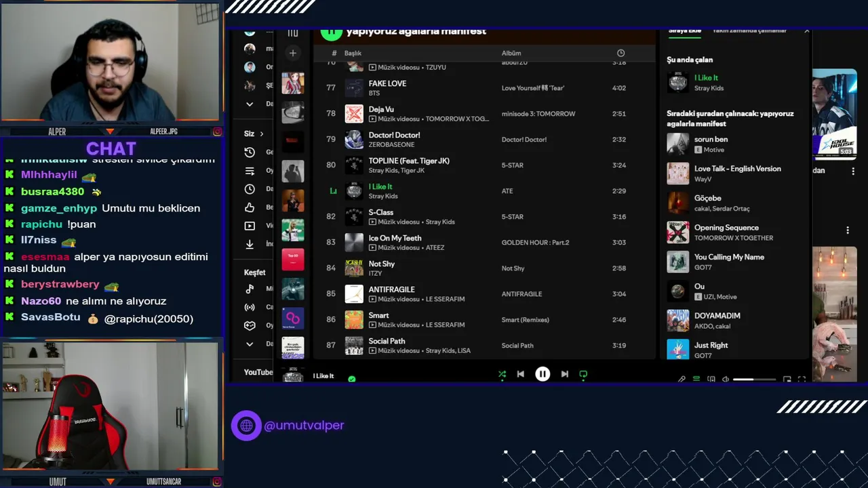Expand more Keşfet items chevron

pyautogui.click(x=250, y=344)
